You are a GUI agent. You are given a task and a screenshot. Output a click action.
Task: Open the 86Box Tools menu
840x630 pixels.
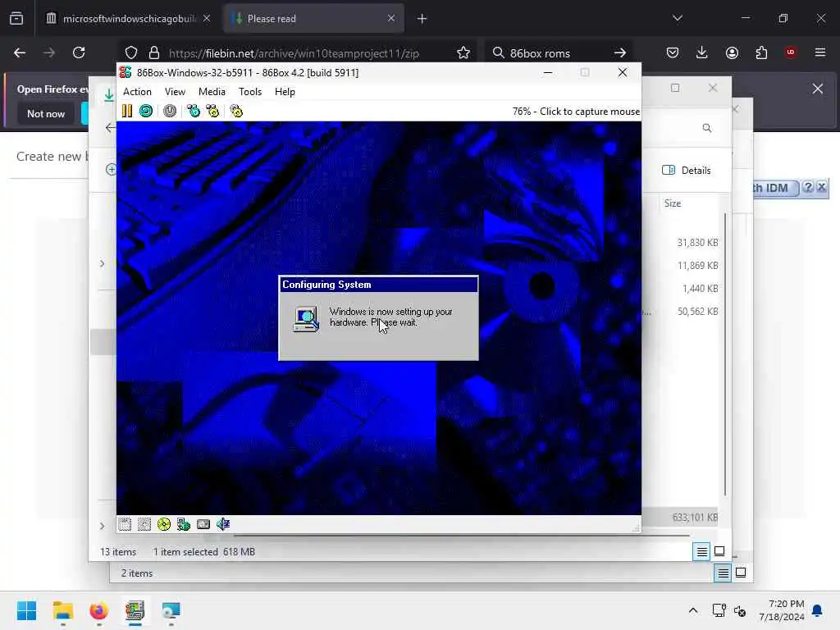click(x=250, y=92)
